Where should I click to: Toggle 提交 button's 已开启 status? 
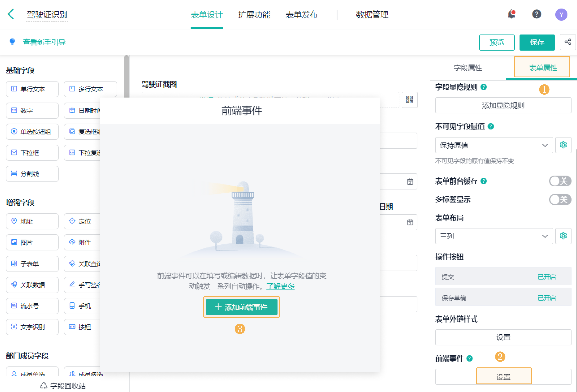coord(546,277)
